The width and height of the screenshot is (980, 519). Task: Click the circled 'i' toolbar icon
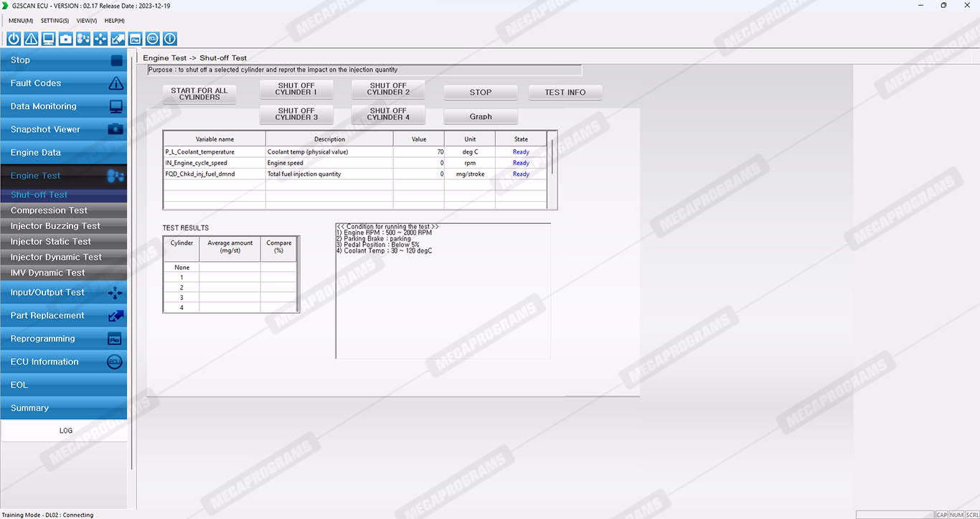170,39
